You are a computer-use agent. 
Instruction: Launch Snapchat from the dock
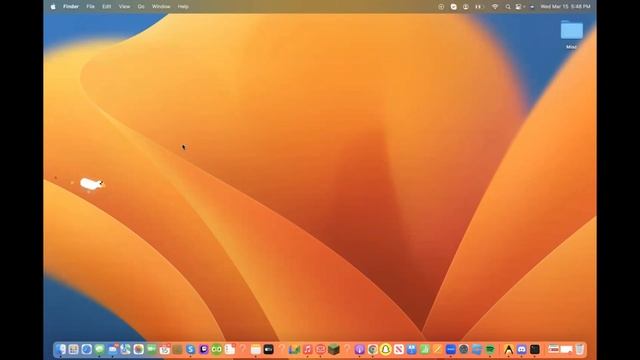coord(386,349)
